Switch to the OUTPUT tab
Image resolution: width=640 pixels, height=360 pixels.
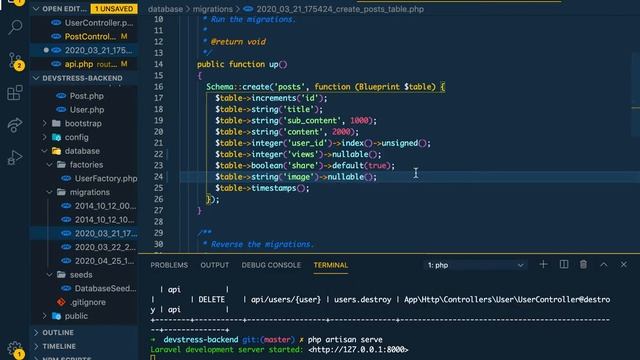214,265
